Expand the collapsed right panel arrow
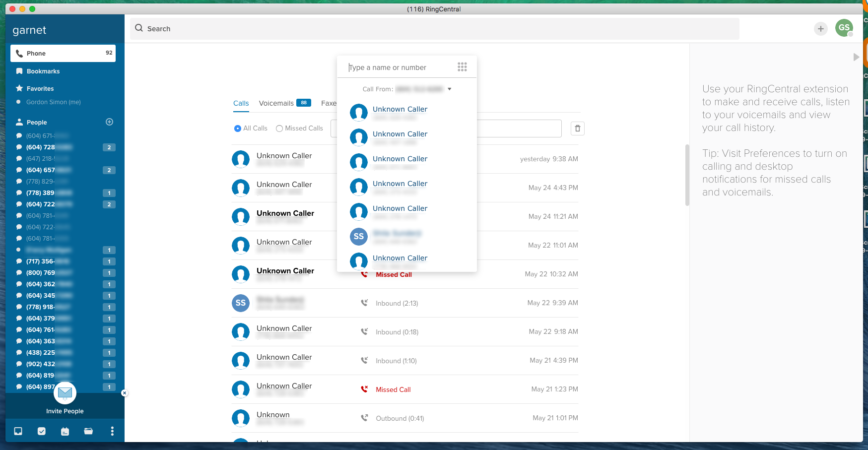The height and width of the screenshot is (450, 868). 856,57
